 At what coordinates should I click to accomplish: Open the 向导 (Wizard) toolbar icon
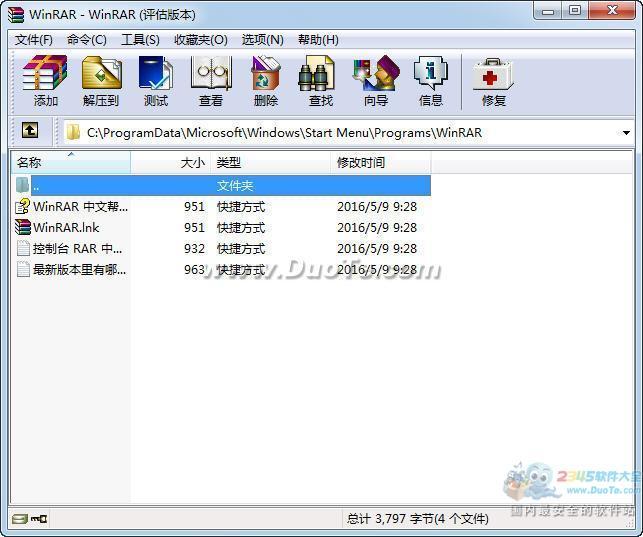(x=376, y=73)
